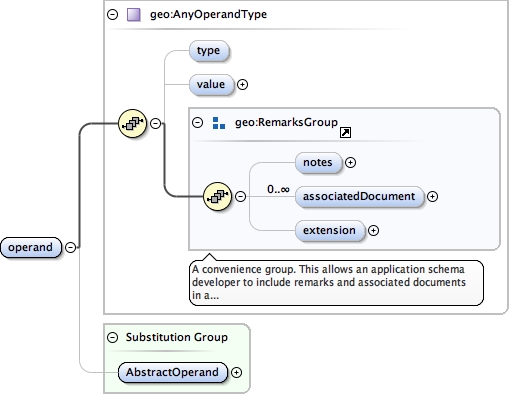Expand the AbstractOperand element
Screen dimensions: 510x395
pyautogui.click(x=236, y=372)
